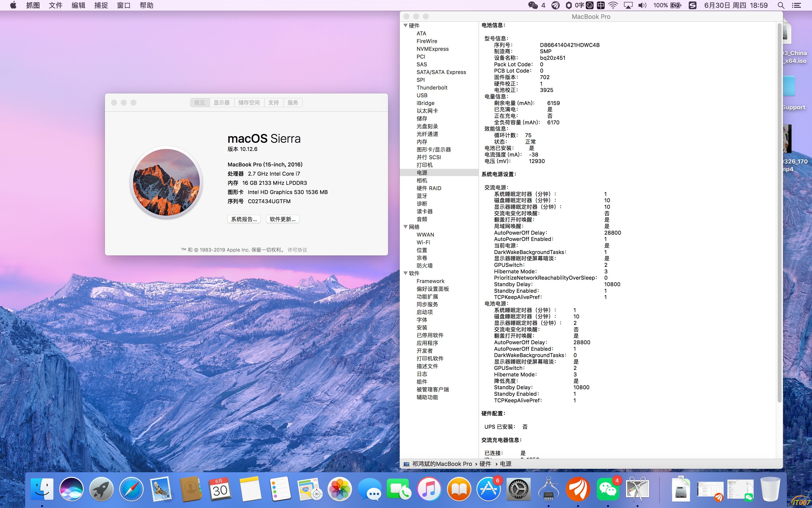Select Thunderbolt in hardware list

(432, 87)
